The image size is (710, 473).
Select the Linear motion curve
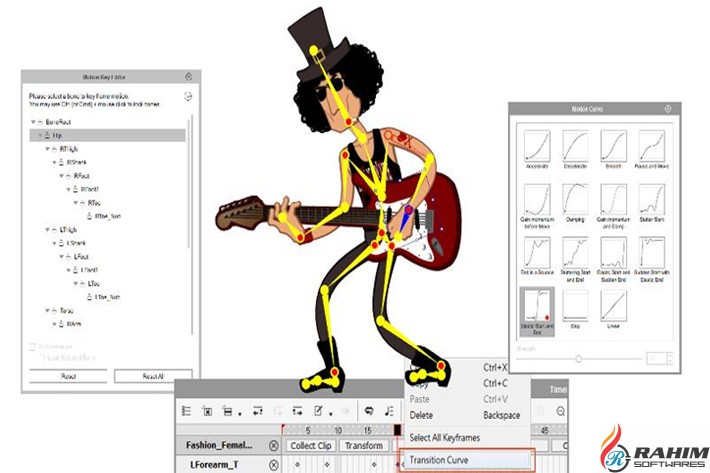pyautogui.click(x=614, y=309)
